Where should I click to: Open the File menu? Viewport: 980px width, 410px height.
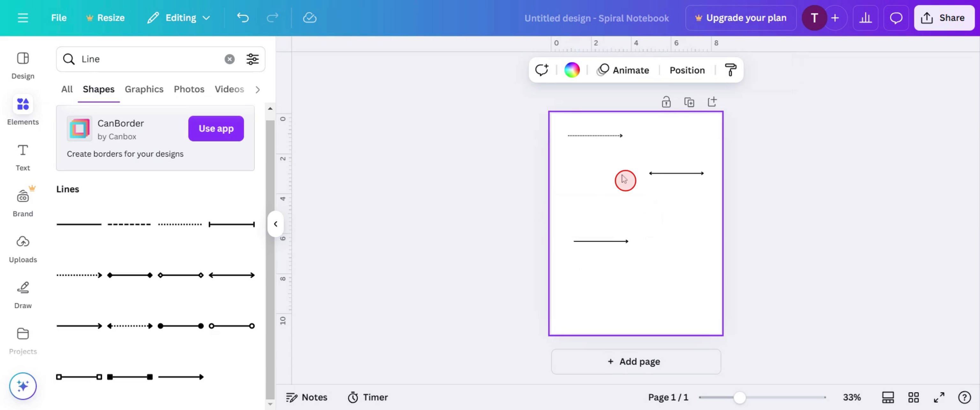pos(59,18)
